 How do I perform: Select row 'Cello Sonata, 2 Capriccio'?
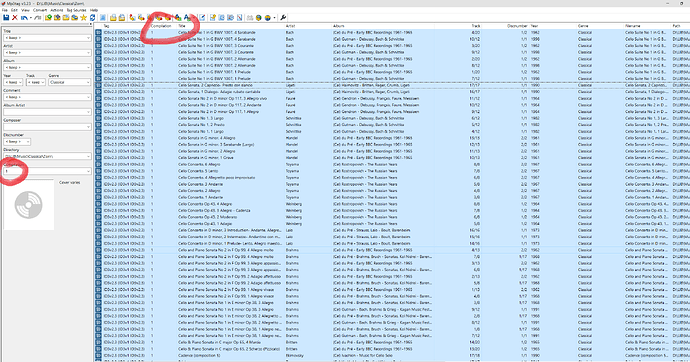coord(392,85)
